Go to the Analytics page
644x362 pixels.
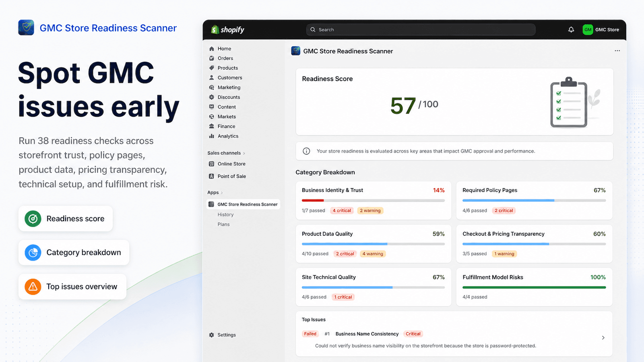coord(228,136)
